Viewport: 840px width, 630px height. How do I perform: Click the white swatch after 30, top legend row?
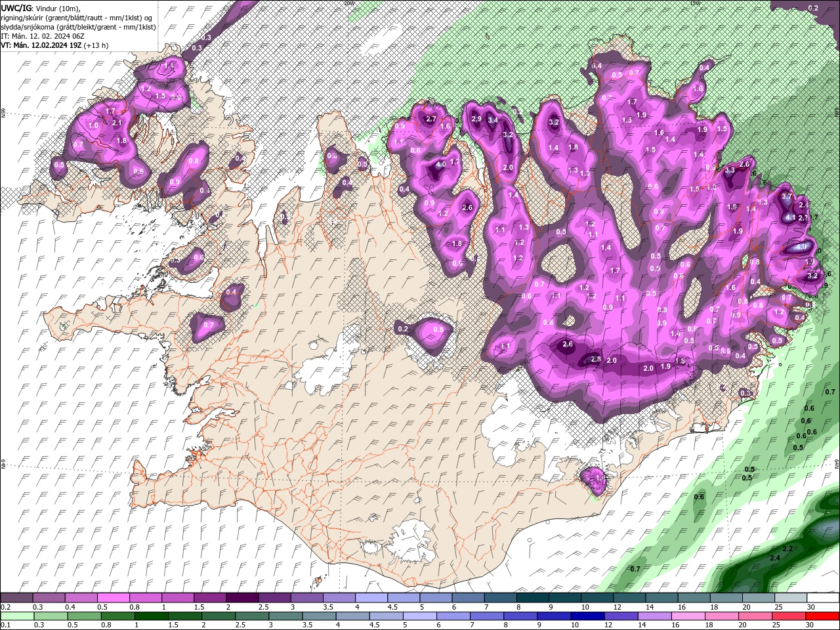pos(824,598)
